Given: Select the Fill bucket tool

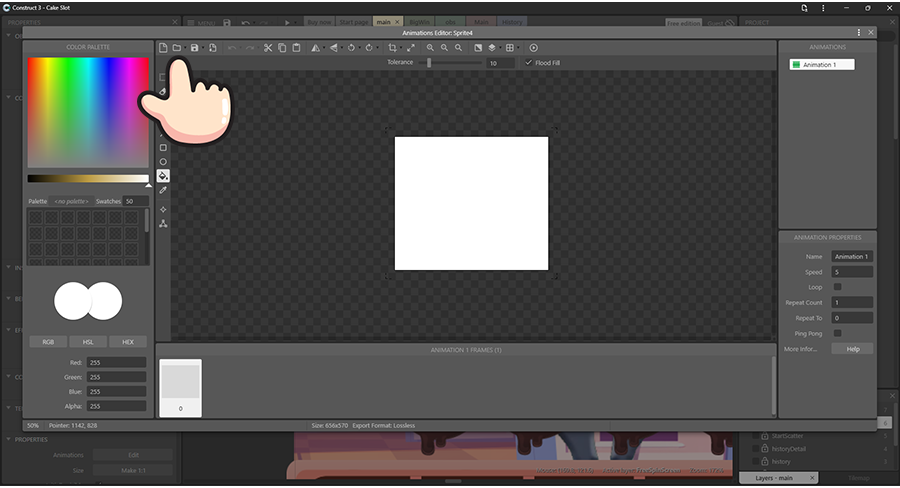Looking at the screenshot, I should tap(163, 175).
